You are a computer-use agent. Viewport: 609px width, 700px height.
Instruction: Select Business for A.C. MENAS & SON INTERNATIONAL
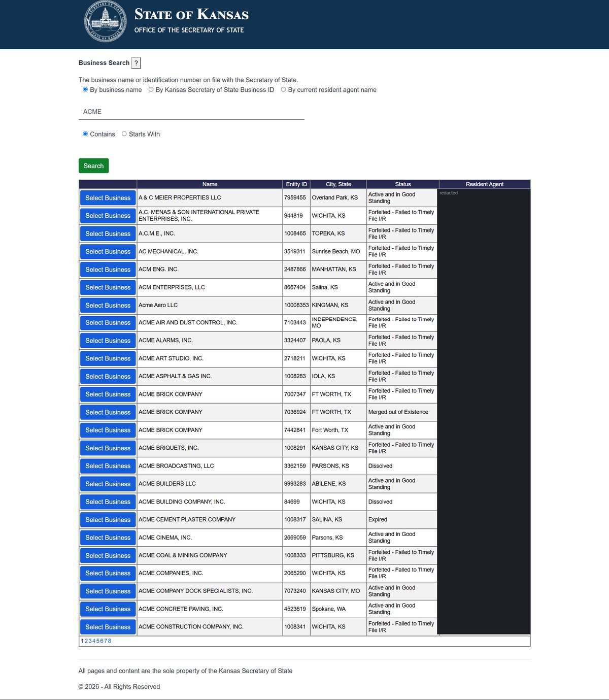(108, 216)
